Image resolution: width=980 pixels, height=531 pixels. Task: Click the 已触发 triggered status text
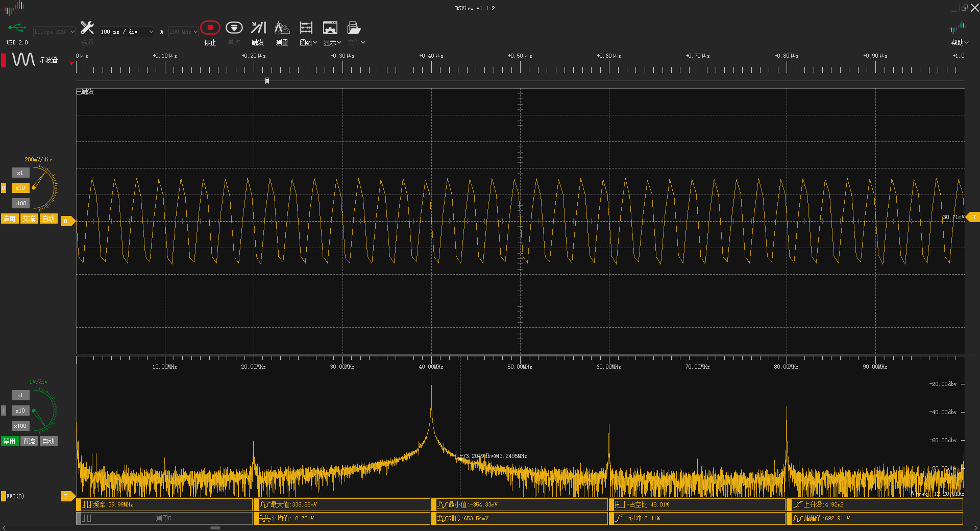click(85, 92)
